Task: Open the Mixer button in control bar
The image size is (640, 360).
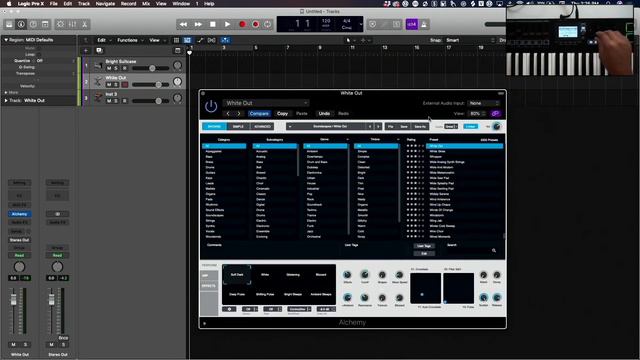Action: click(72, 24)
